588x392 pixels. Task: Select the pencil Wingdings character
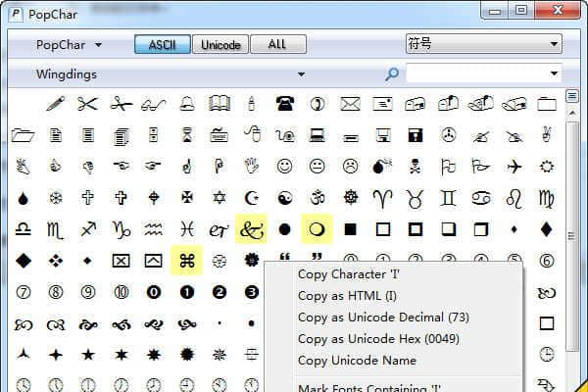pos(56,104)
